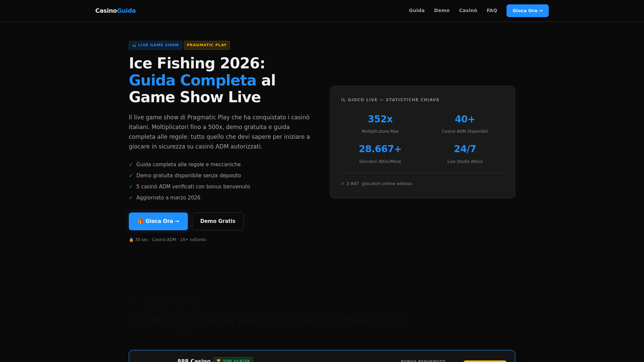Viewport: 644px width, 362px height.
Task: Click the lock icon beside 30 sec
Action: click(x=131, y=240)
